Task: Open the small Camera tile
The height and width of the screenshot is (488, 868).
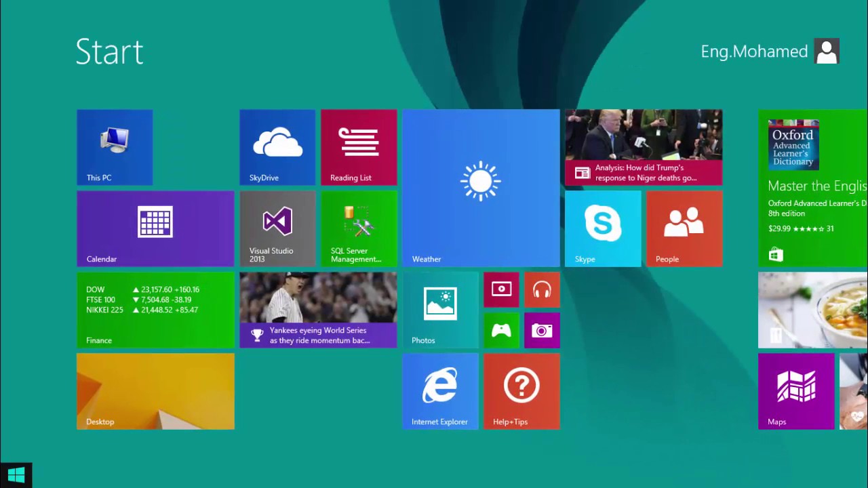Action: click(x=542, y=330)
